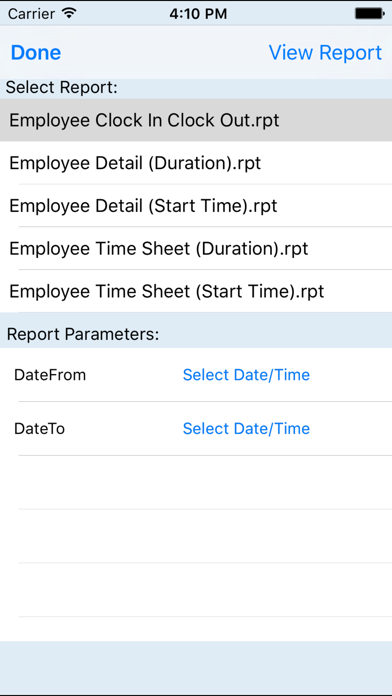The image size is (392, 696).
Task: Click the first empty row below DateTo
Action: [196, 482]
